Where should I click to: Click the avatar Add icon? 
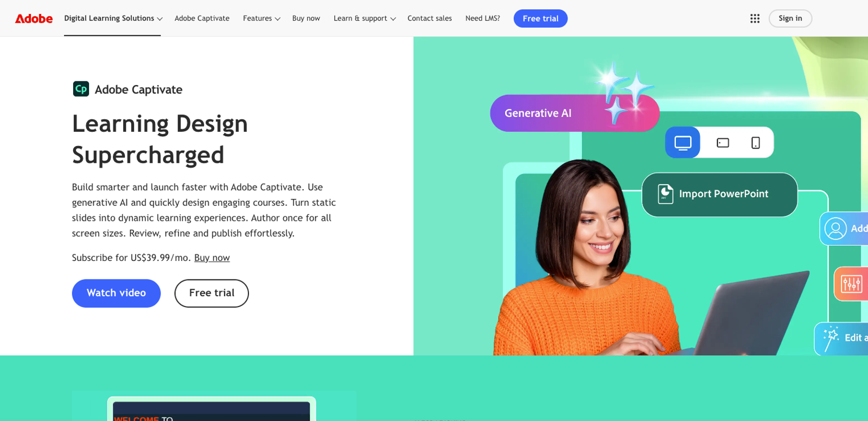click(835, 228)
